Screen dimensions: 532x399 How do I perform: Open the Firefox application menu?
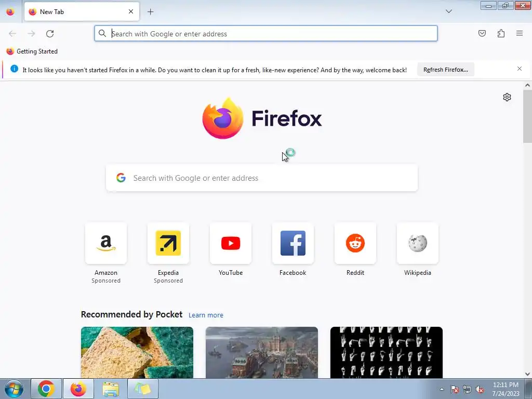(520, 33)
